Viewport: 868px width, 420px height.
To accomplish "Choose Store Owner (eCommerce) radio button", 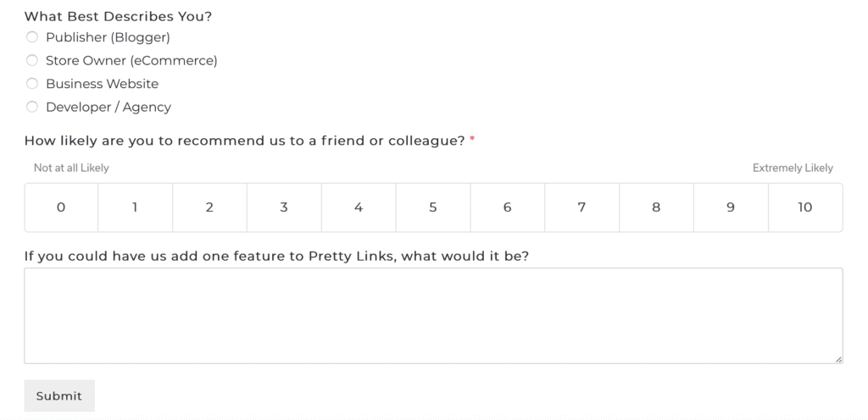I will coord(32,60).
